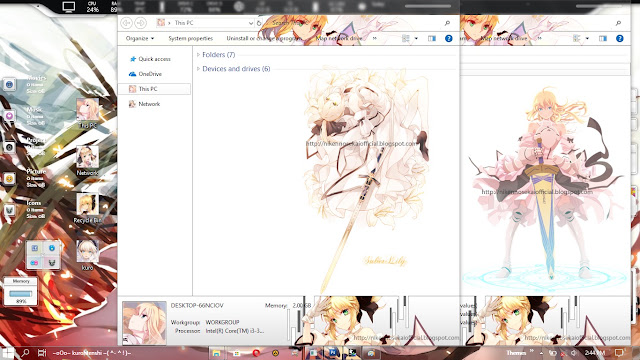Open Help in the front Explorer window
Image resolution: width=640 pixels, height=360 pixels.
(x=449, y=38)
